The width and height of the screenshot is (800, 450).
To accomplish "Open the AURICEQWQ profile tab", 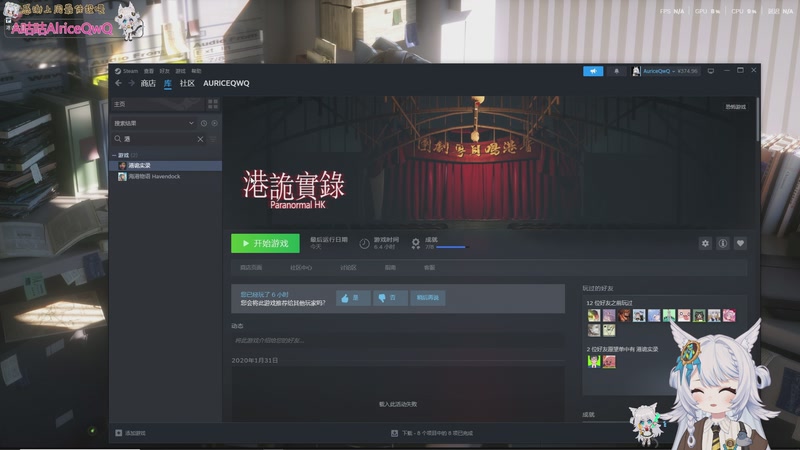I will pyautogui.click(x=226, y=83).
